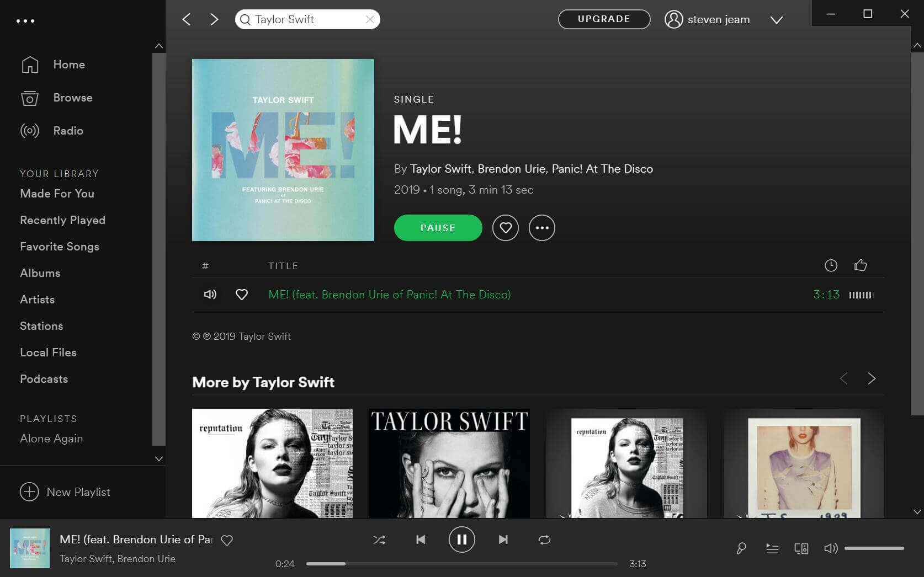
Task: Open the three-dot app menu
Action: pyautogui.click(x=25, y=21)
